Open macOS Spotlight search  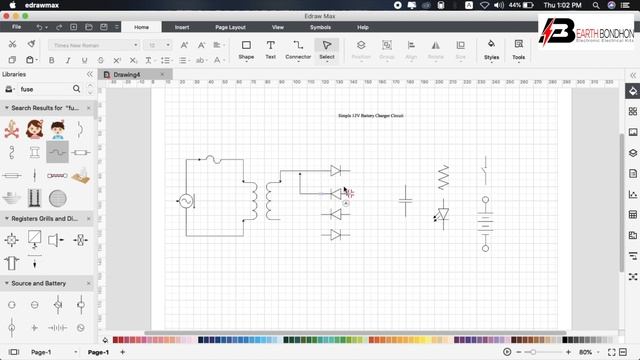pos(596,5)
